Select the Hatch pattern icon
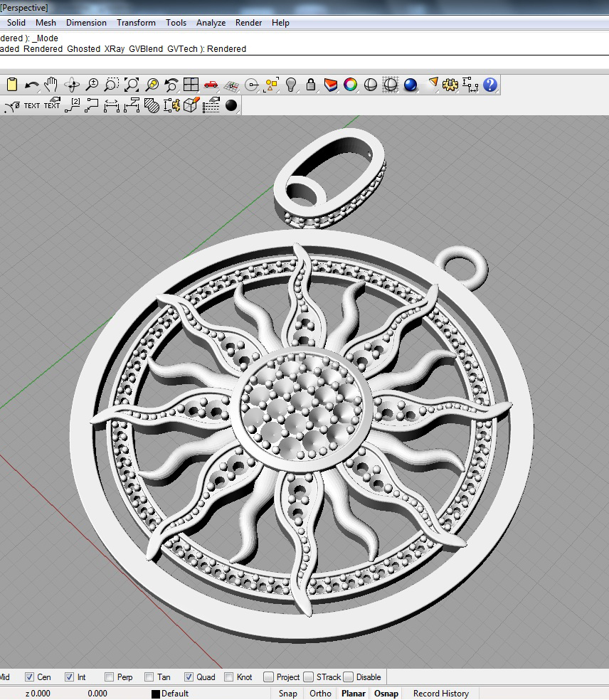609x700 pixels. (x=152, y=106)
